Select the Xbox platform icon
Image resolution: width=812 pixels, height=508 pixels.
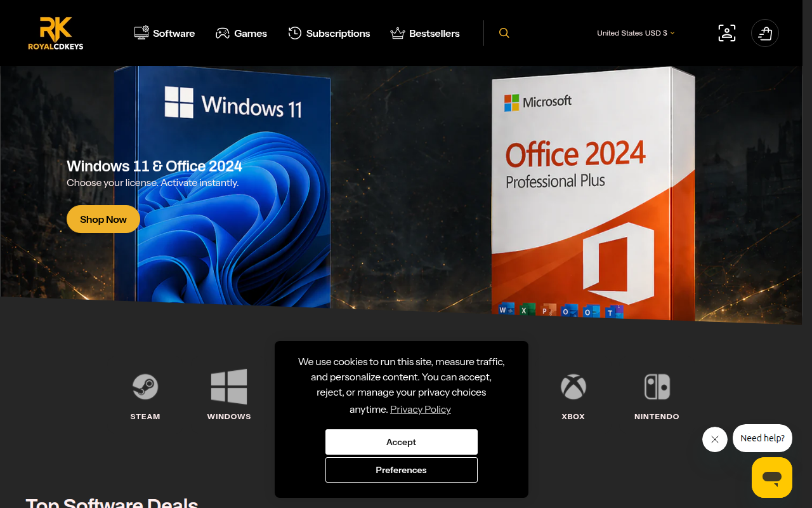click(573, 386)
